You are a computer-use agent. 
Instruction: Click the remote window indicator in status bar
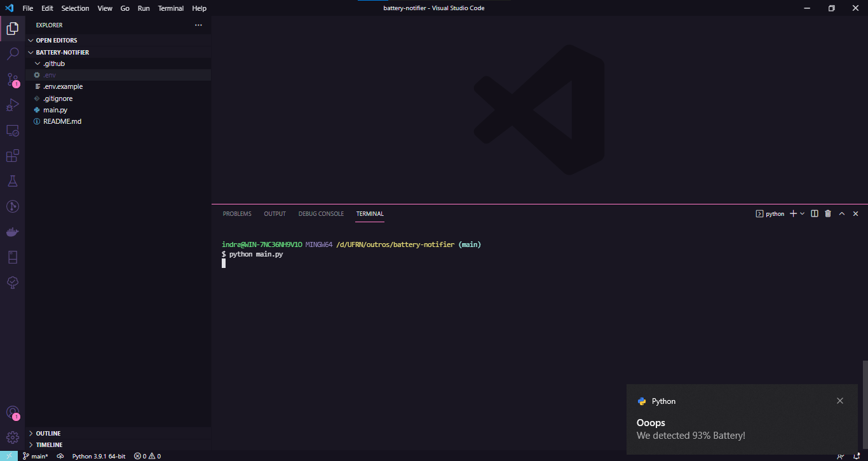(x=9, y=456)
